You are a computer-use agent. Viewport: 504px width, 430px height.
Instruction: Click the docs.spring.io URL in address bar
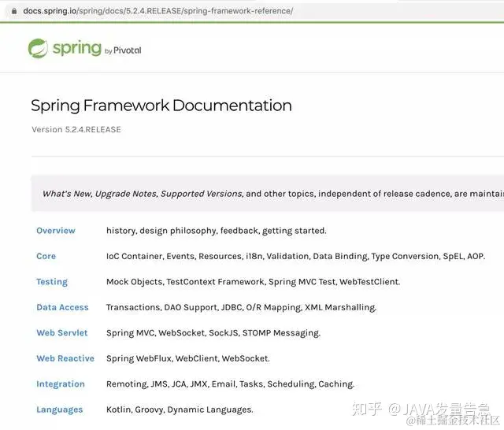click(157, 11)
